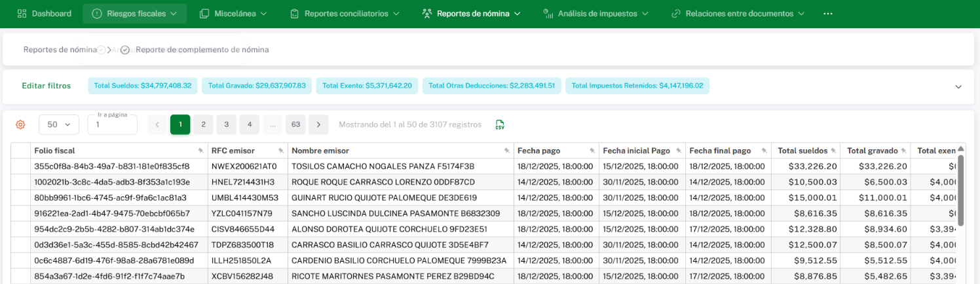Click the pin icon in Nombre emisor header
The image size is (980, 284).
tap(506, 151)
